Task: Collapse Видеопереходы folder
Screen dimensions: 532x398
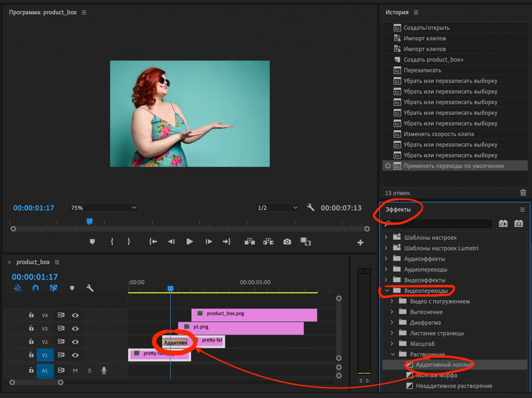Action: click(387, 291)
